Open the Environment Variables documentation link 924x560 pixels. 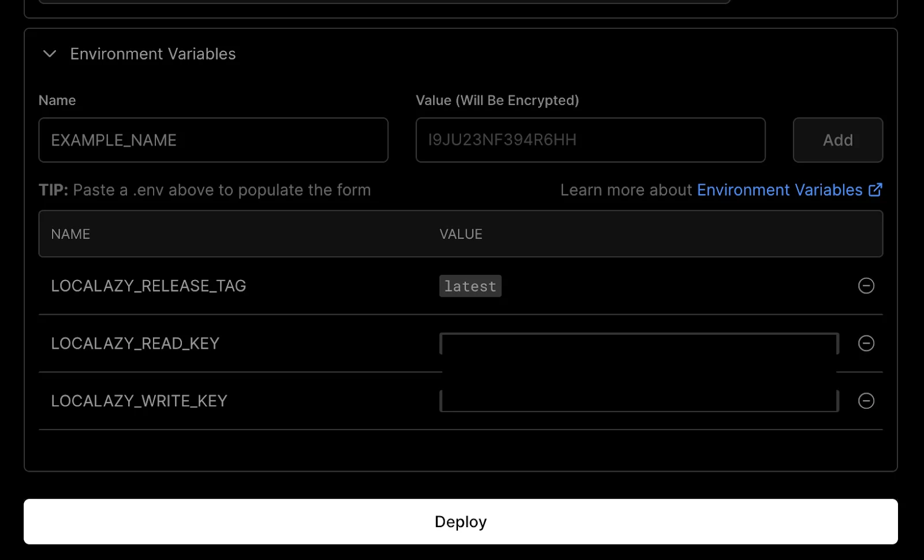click(x=779, y=190)
